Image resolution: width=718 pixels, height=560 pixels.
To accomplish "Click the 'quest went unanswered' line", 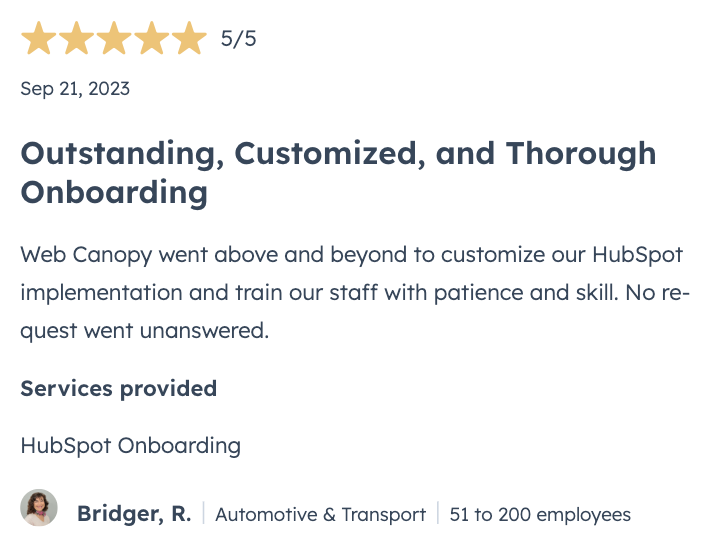I will 145,331.
